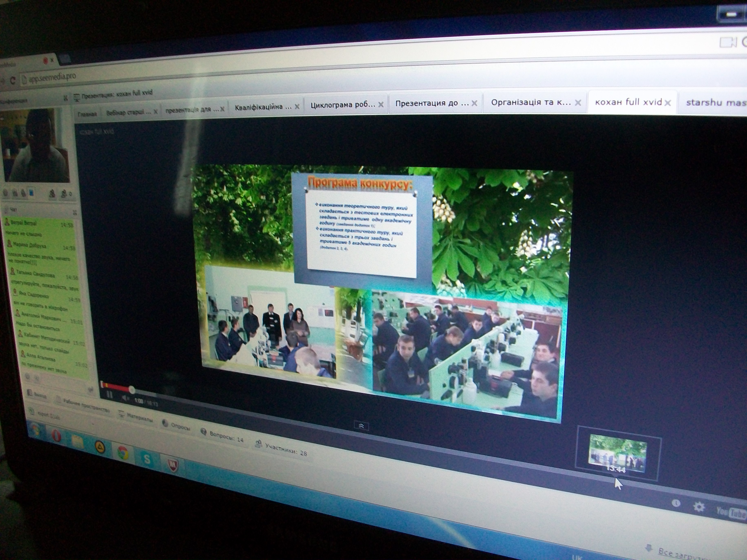Open YouTube player settings gear
This screenshot has width=747, height=560.
(699, 507)
